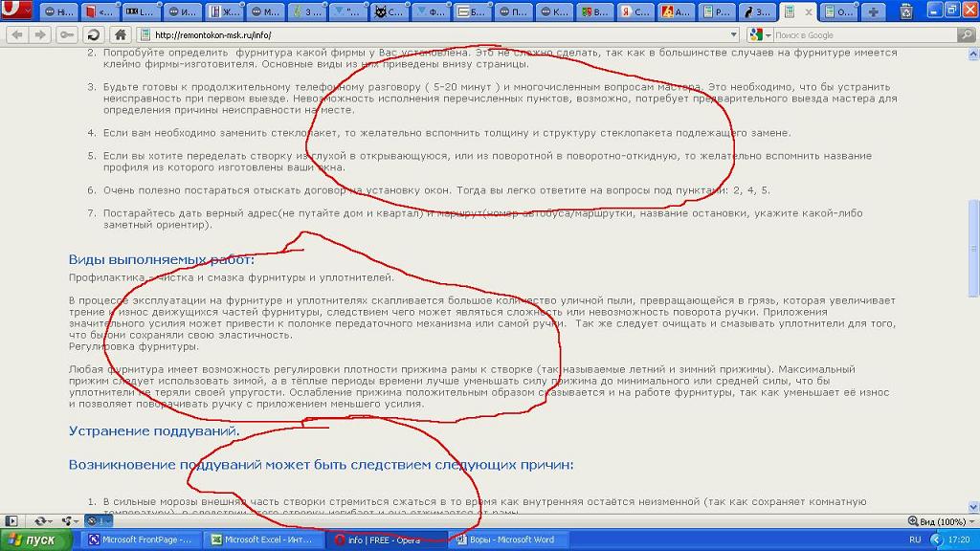
Task: Open a new tab with the plus button
Action: coord(873,11)
